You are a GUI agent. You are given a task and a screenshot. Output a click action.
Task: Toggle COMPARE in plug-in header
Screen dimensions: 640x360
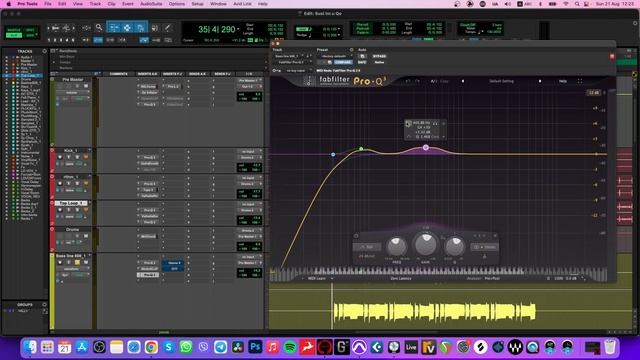pyautogui.click(x=343, y=62)
